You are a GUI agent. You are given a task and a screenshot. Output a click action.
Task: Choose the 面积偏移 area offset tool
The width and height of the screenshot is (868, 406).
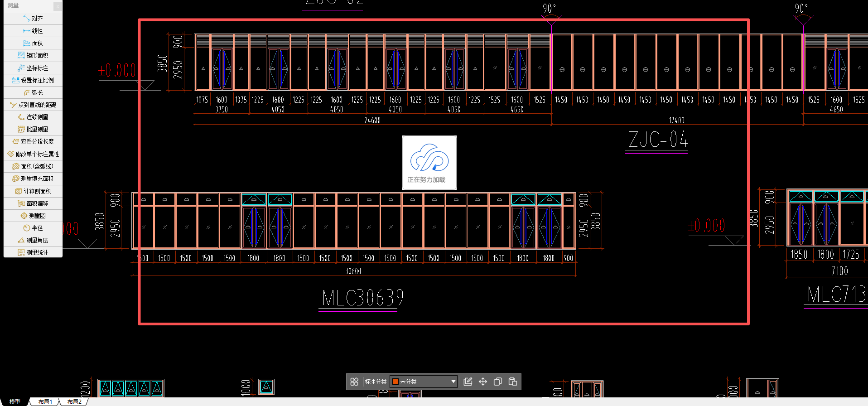point(33,203)
